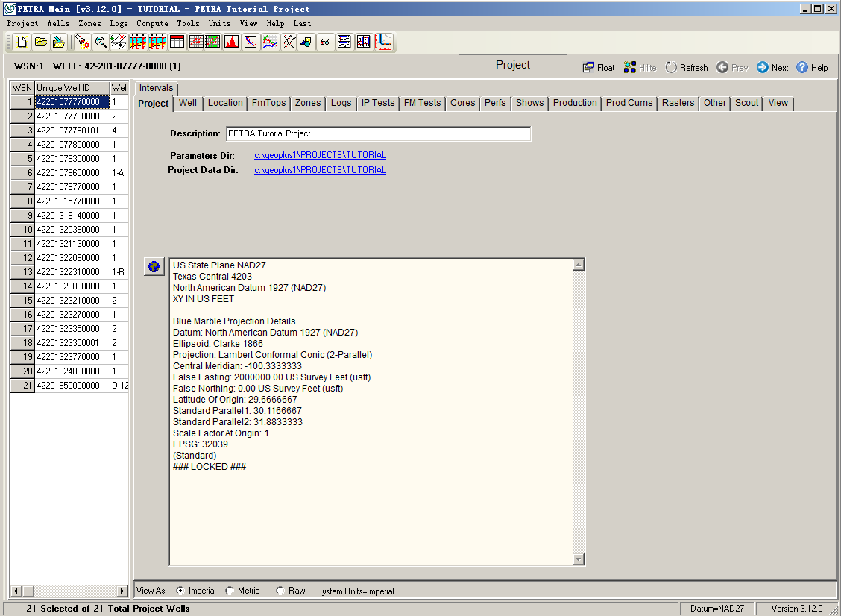Open the Units menu

(219, 24)
